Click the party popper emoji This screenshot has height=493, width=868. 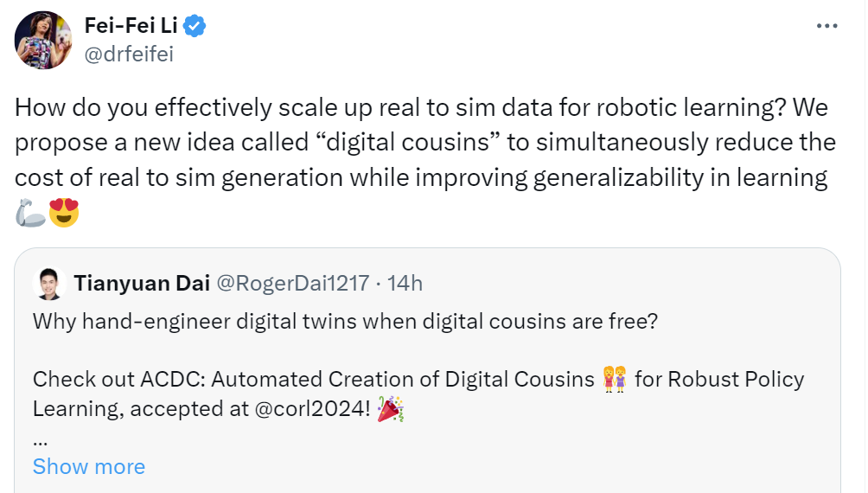[392, 409]
